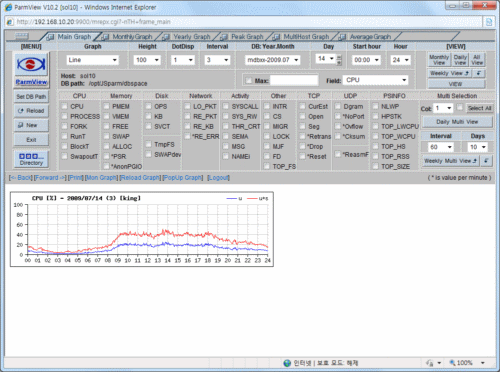Click the compatibility view icon in address bar

pyautogui.click(x=489, y=22)
